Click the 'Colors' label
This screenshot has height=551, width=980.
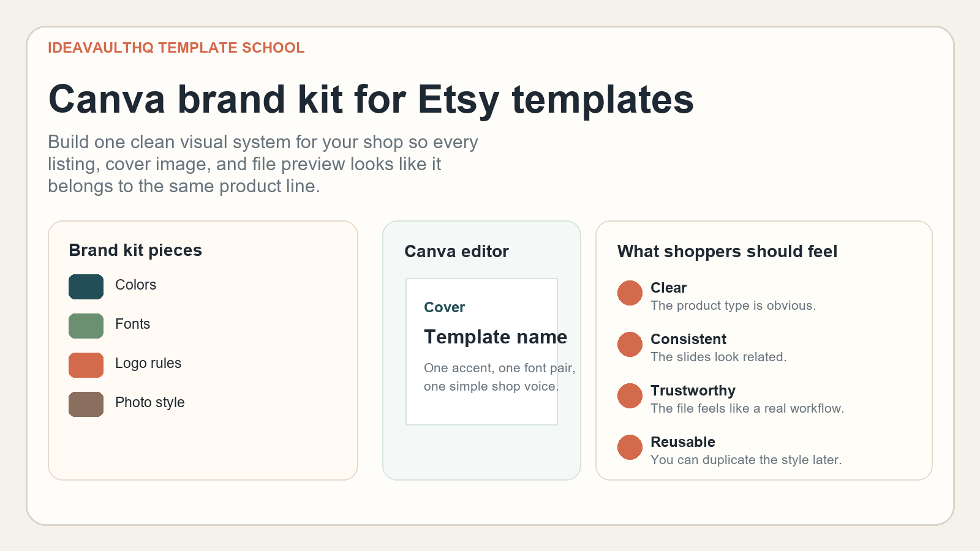pyautogui.click(x=135, y=285)
